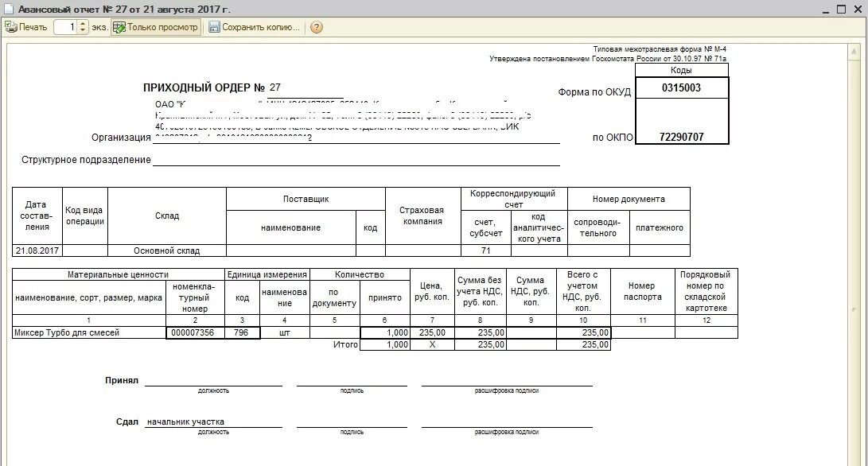The width and height of the screenshot is (868, 466).
Task: Click the help question mark icon
Action: pos(316,27)
